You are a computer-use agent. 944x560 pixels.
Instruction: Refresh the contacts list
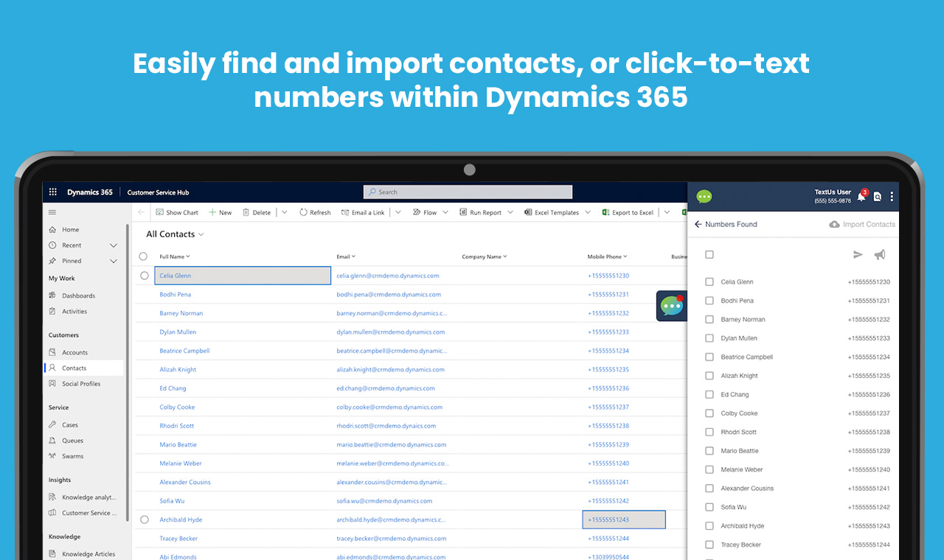[315, 212]
